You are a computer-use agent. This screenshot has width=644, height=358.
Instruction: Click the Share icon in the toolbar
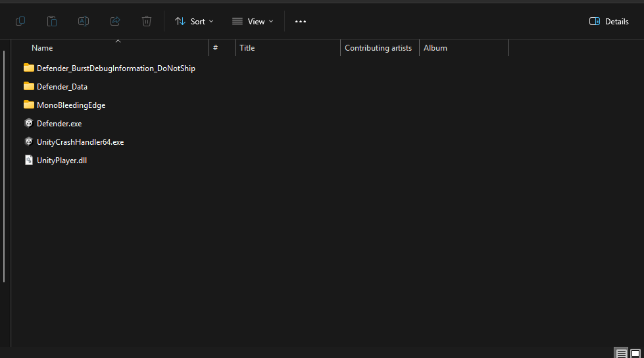(x=115, y=21)
